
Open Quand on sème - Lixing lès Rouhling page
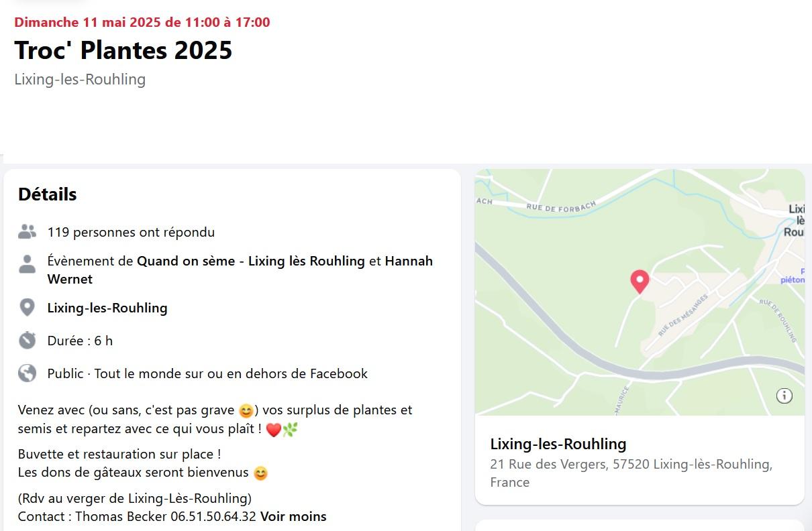tap(251, 261)
